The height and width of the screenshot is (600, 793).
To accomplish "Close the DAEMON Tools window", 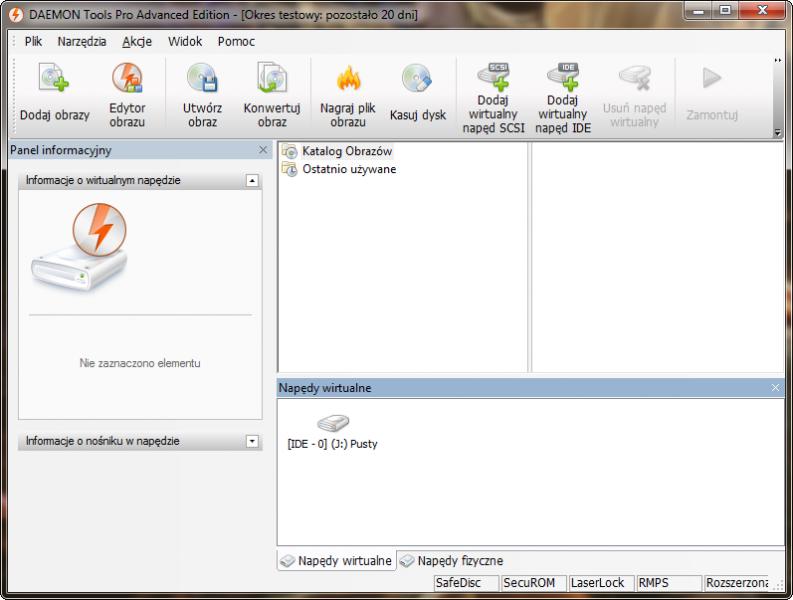I will [x=762, y=11].
